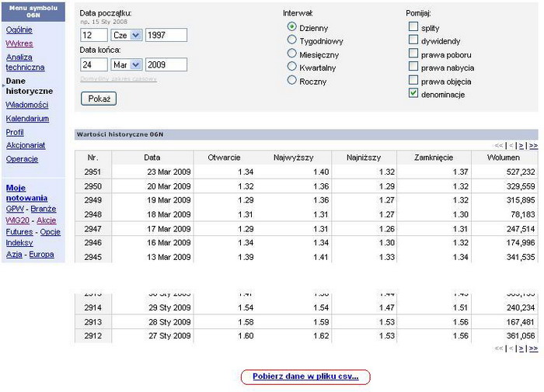Click the Pokaż button
The width and height of the screenshot is (544, 392).
[x=98, y=99]
